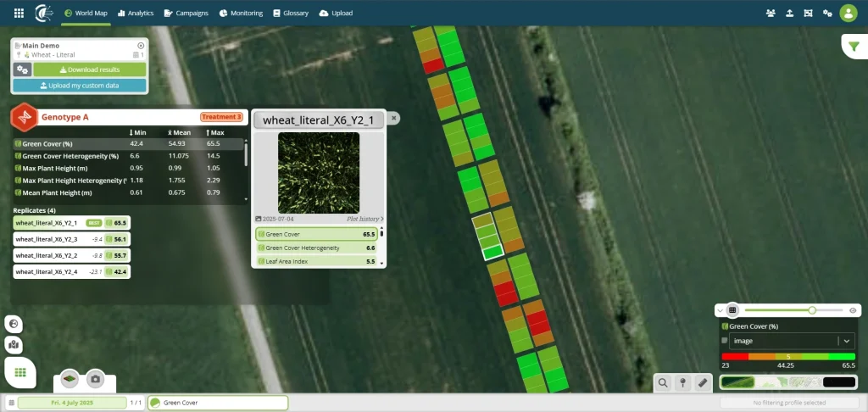Viewport: 868px width, 412px height.
Task: Open the Green Cover trait selector in bottom bar
Action: (x=218, y=403)
